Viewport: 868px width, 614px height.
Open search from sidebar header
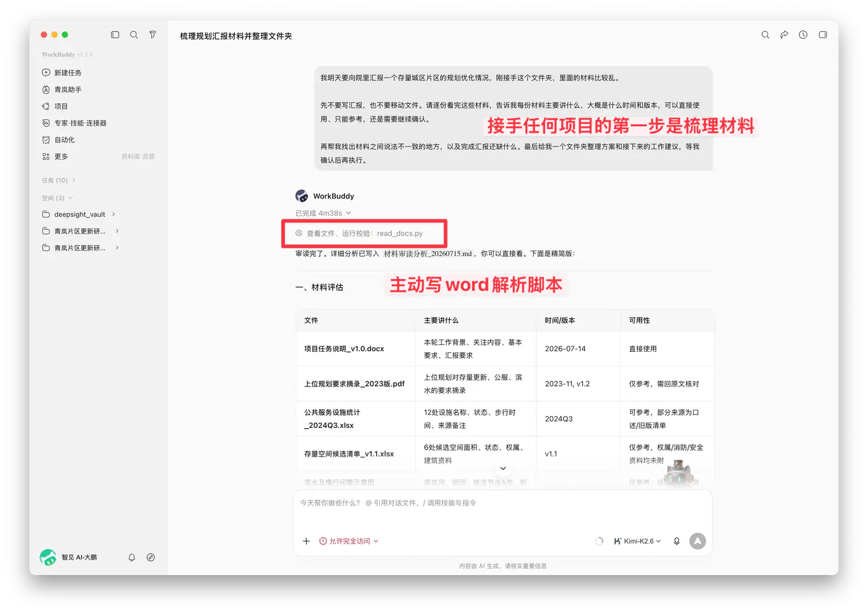tap(134, 35)
